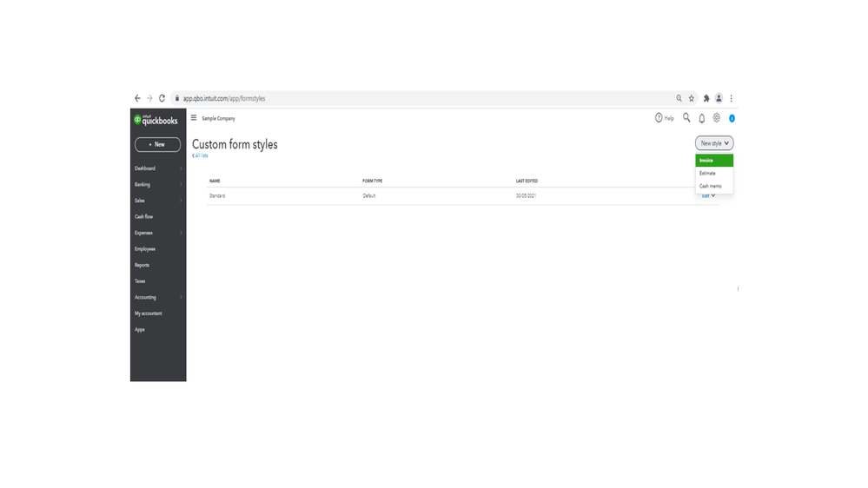
Task: Open Expenses in the sidebar
Action: [143, 233]
